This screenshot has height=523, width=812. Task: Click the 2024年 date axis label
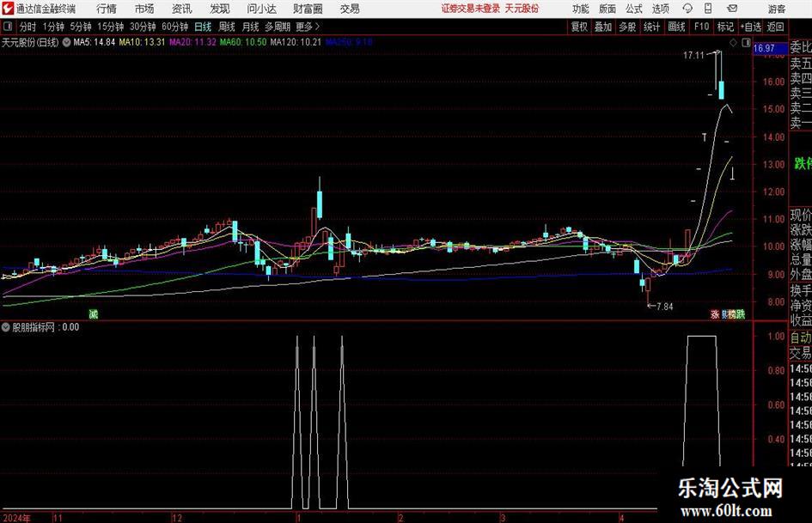17,518
